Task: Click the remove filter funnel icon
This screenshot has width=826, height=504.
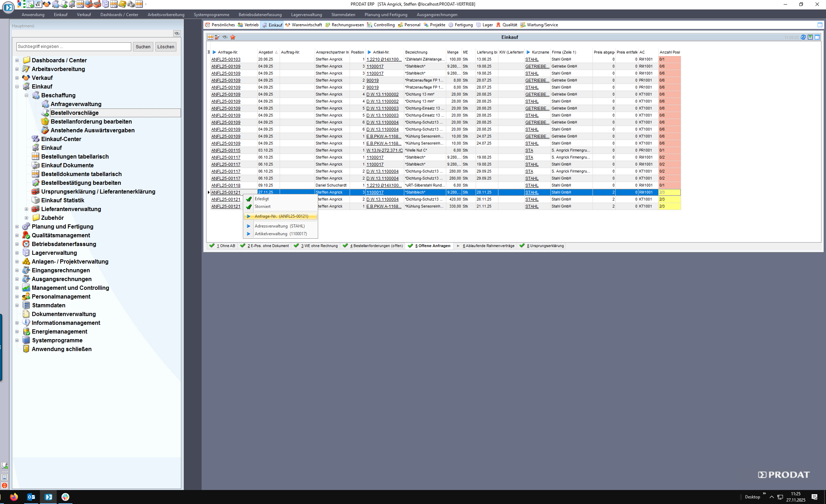Action: [217, 37]
